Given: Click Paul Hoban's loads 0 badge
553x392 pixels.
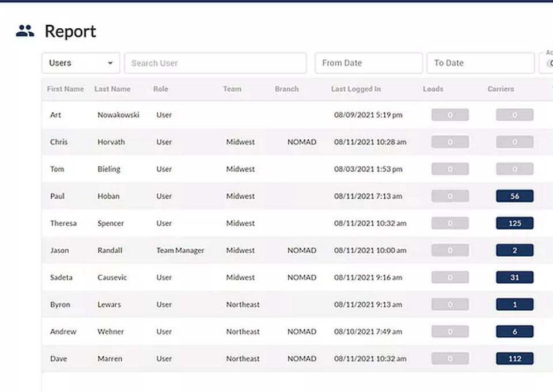Looking at the screenshot, I should coord(450,196).
